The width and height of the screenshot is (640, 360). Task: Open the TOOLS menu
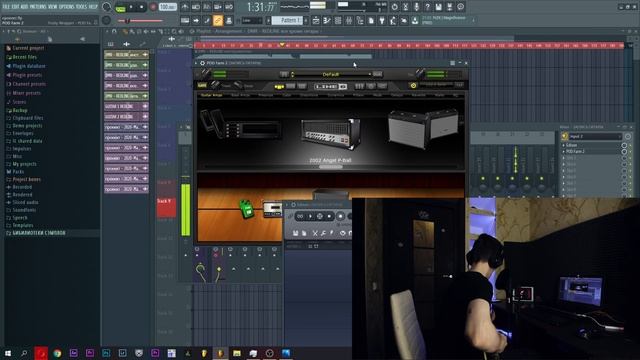[81, 7]
